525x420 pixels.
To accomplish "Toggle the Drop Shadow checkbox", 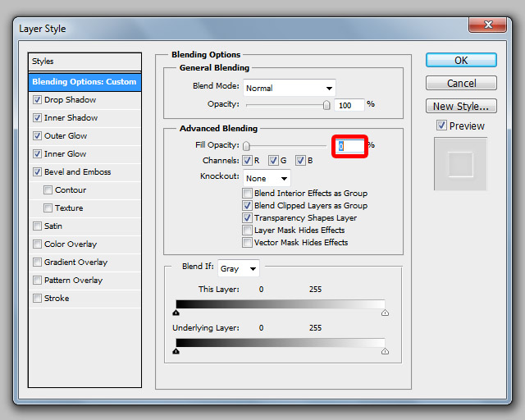I will point(37,100).
